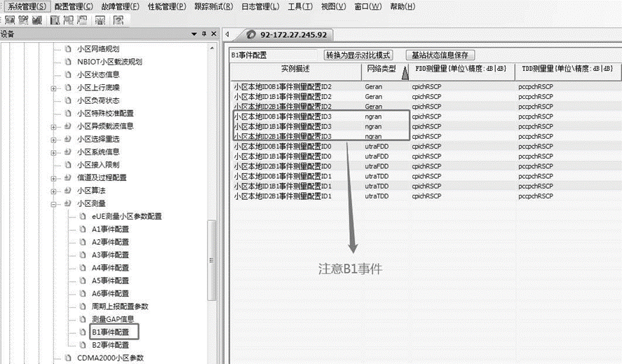Select row 小区本地ID0B1事件测量配置ID1
Image resolution: width=622 pixels, height=364 pixels.
426,176
